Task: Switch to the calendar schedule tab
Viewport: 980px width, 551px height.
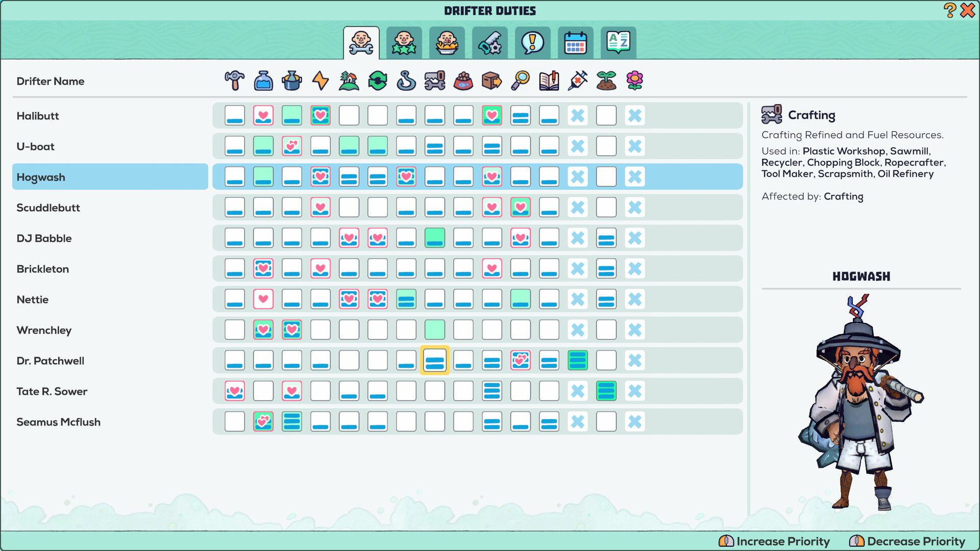Action: point(575,43)
